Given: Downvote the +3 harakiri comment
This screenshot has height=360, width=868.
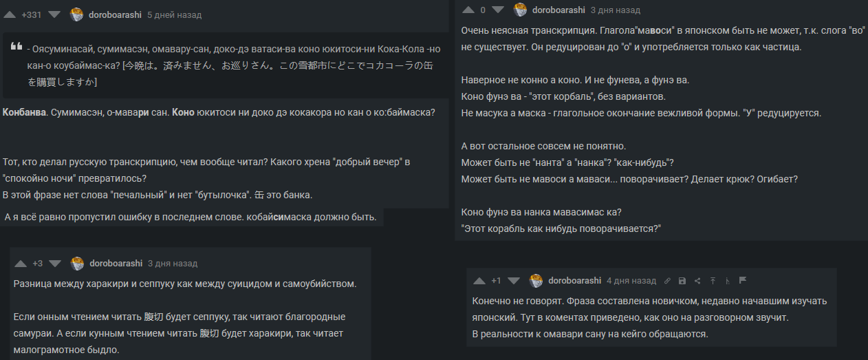Looking at the screenshot, I should tap(56, 264).
